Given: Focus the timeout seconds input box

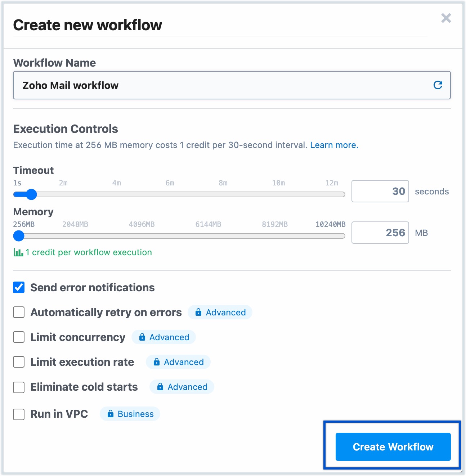Looking at the screenshot, I should [380, 191].
